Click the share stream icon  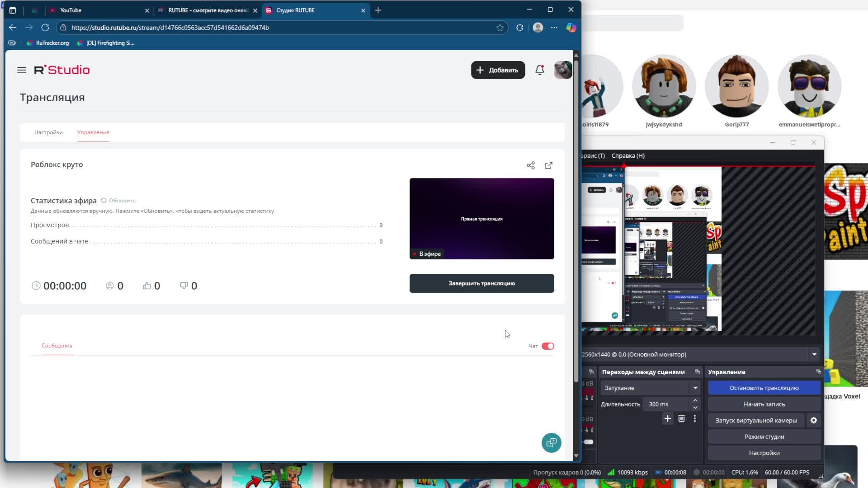[x=531, y=165]
